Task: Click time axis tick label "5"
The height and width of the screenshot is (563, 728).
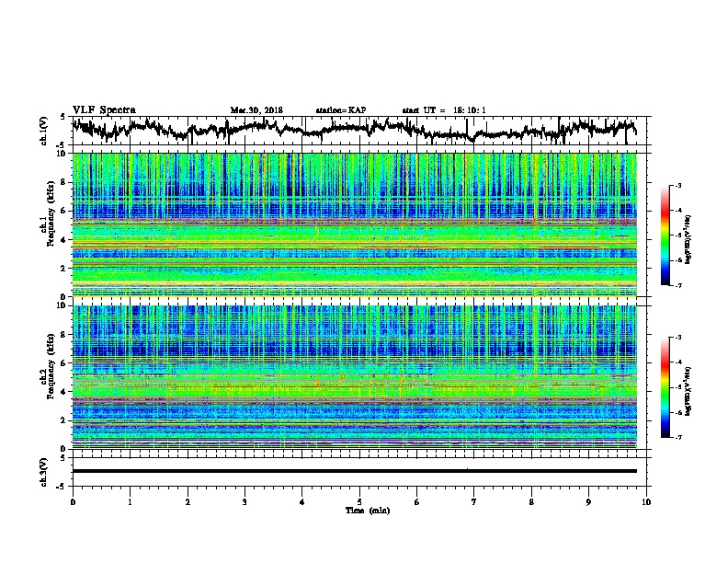Action: [359, 501]
